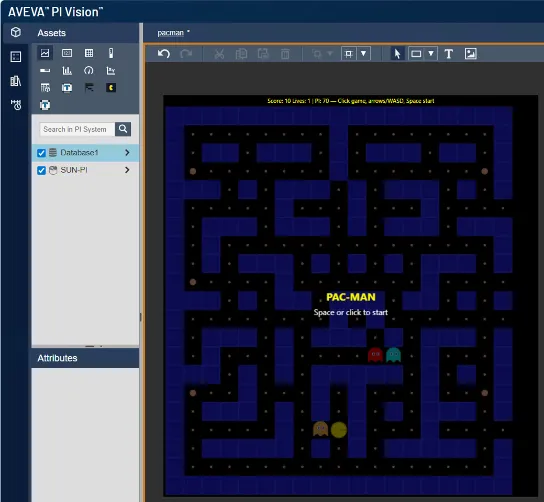Open the shape tool dropdown arrow

click(431, 54)
